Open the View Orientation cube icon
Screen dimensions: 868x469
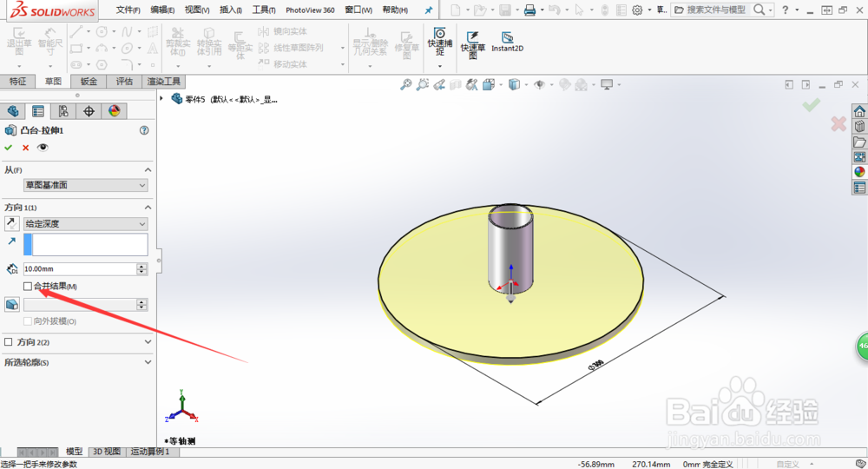(x=488, y=85)
